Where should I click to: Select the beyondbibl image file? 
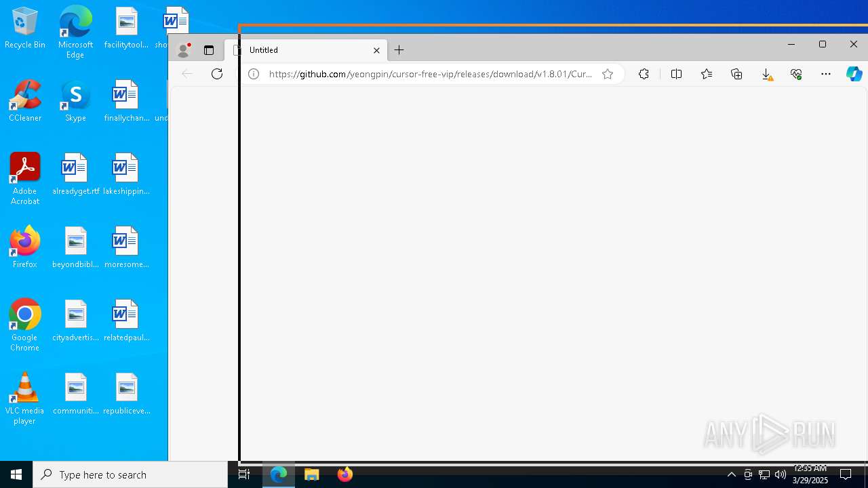75,248
